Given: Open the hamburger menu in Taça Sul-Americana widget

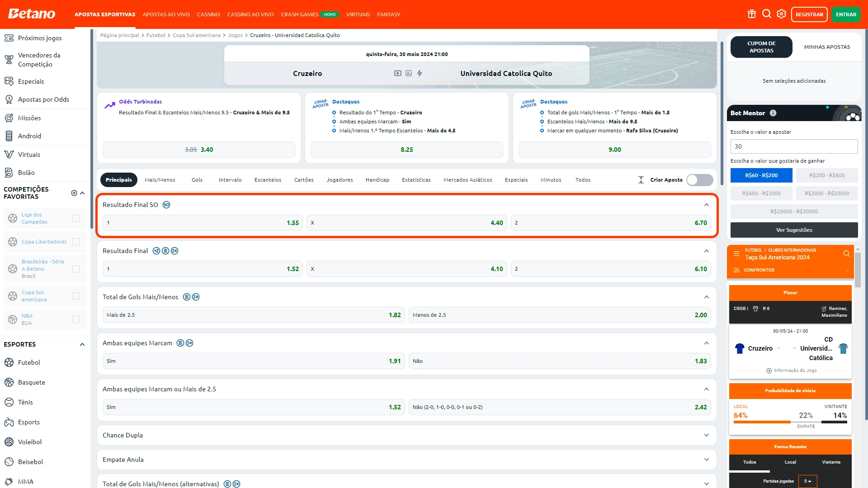Looking at the screenshot, I should (736, 253).
